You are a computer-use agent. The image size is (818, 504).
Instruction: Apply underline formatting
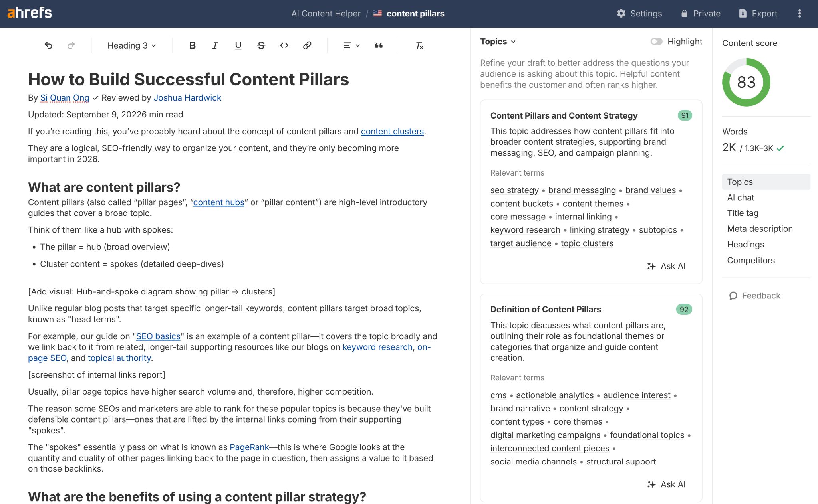coord(238,45)
